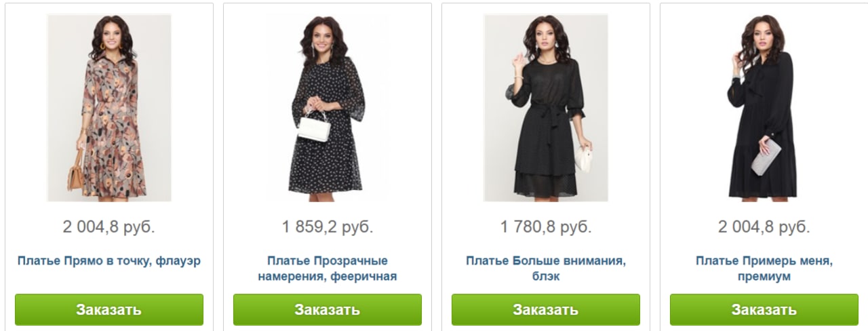Open the 'Платье Прямо в точку, флауэр' link
868x331 pixels.
[109, 261]
